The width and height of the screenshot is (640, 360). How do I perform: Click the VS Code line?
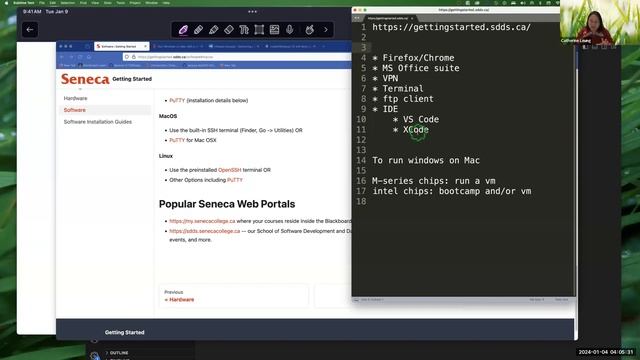point(416,119)
